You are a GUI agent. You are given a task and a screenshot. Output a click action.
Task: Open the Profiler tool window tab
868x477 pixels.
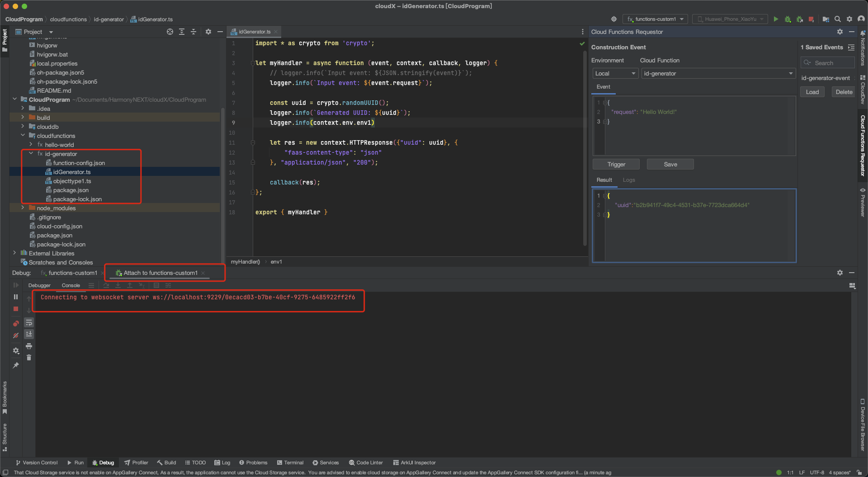point(136,463)
